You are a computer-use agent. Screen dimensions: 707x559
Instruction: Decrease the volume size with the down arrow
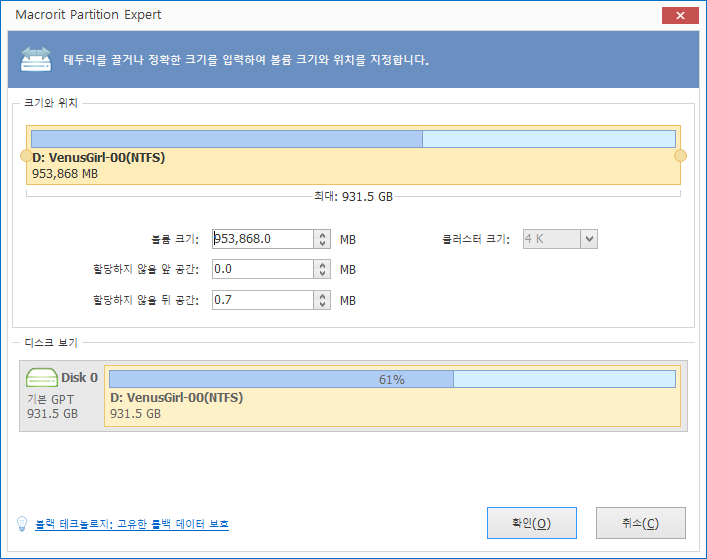322,243
